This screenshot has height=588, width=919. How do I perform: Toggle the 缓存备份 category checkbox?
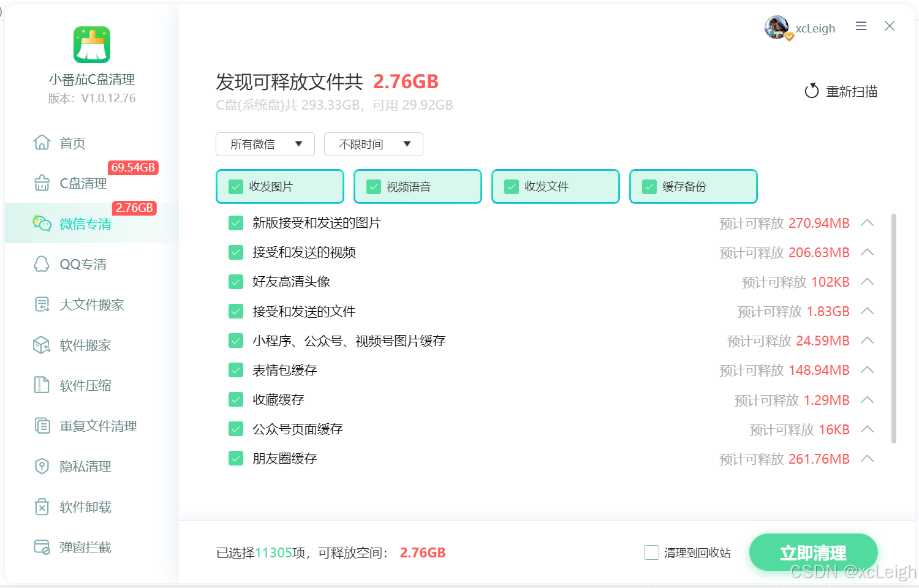click(x=649, y=187)
